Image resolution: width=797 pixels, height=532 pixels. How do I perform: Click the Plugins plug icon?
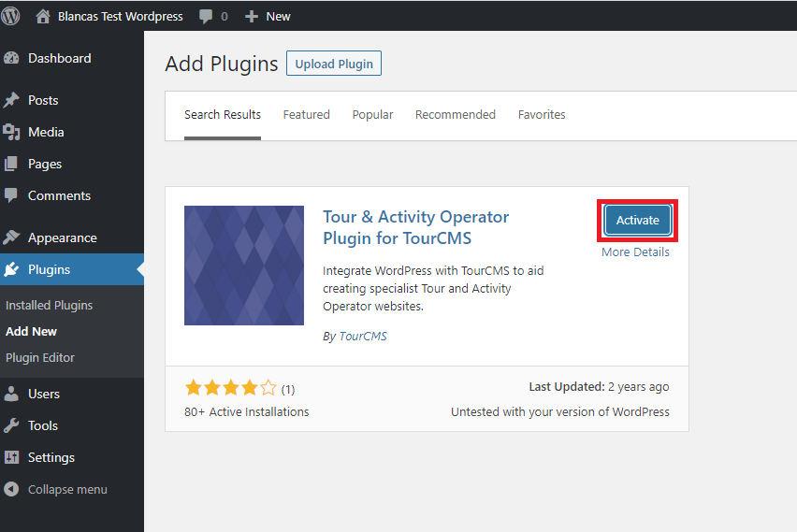pyautogui.click(x=11, y=269)
